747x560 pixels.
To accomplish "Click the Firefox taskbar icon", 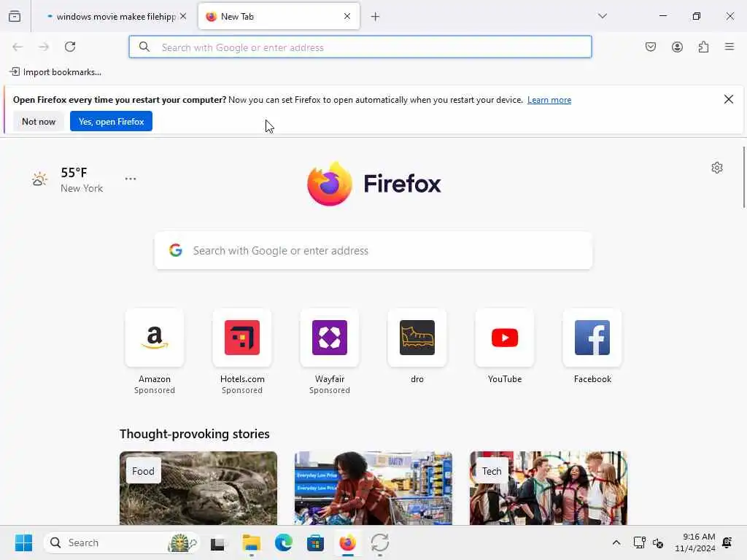I will click(348, 542).
